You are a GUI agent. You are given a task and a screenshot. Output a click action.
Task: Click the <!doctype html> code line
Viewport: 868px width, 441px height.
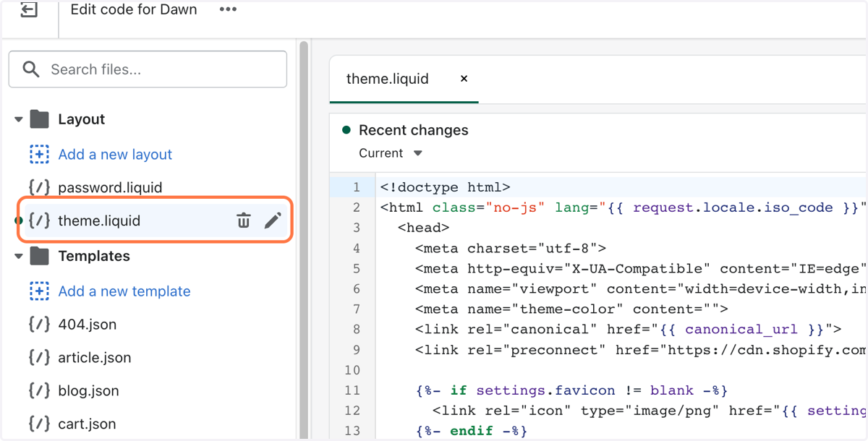pos(446,187)
